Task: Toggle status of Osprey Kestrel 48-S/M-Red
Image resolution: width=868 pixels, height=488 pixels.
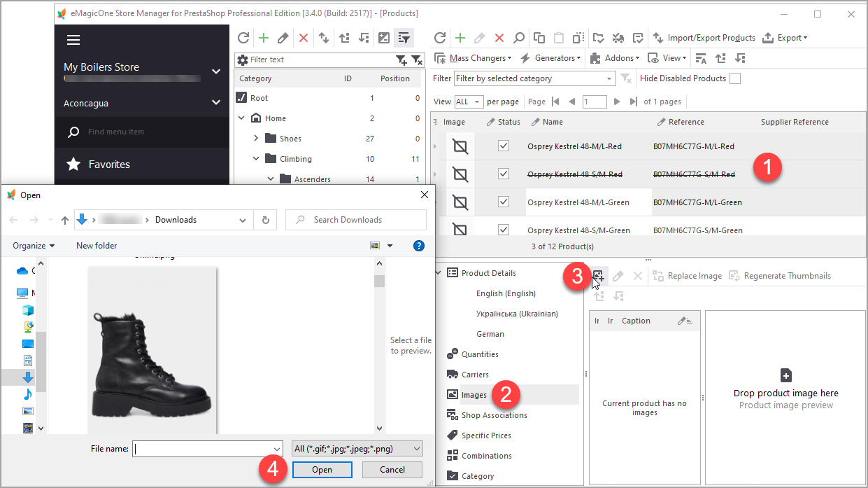Action: (x=503, y=174)
